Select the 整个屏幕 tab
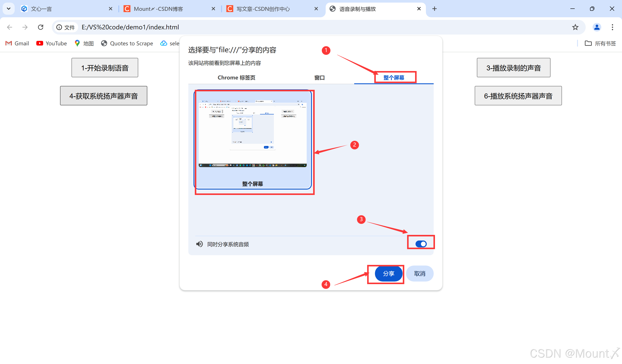The image size is (622, 364). tap(394, 78)
